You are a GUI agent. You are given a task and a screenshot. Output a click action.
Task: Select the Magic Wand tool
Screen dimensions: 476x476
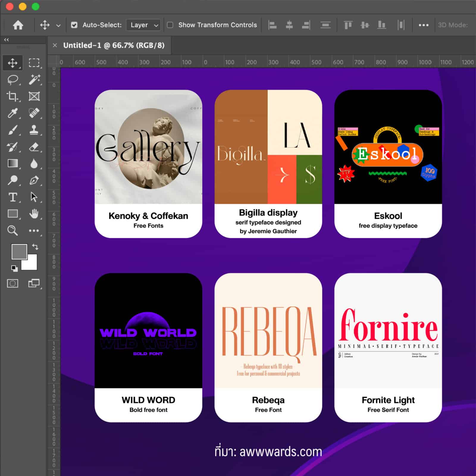click(34, 80)
